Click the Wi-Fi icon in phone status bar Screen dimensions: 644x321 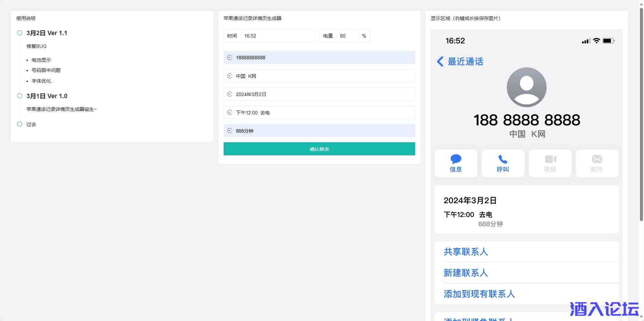coord(597,41)
